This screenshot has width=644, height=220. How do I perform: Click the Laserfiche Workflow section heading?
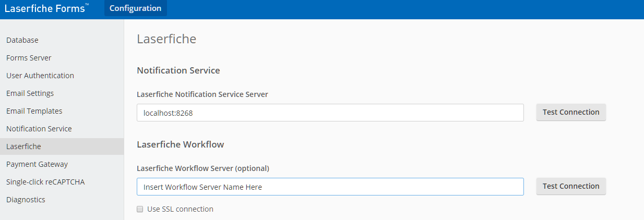pos(180,144)
